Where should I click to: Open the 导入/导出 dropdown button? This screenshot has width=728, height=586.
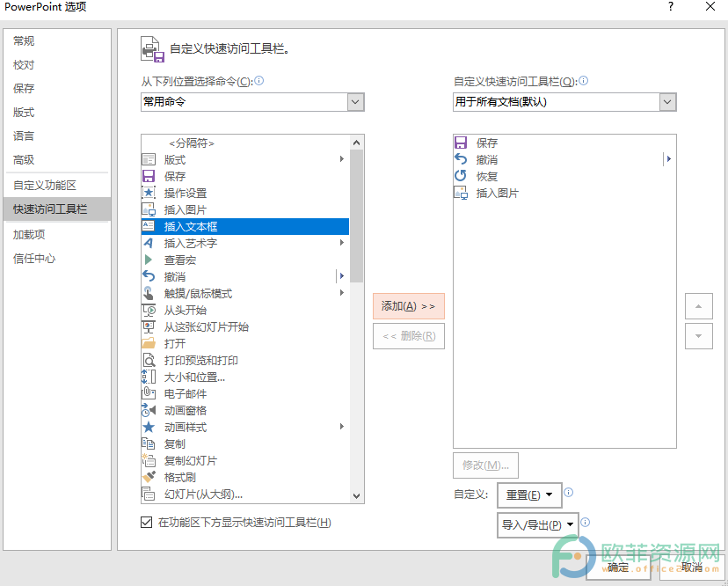coord(537,525)
